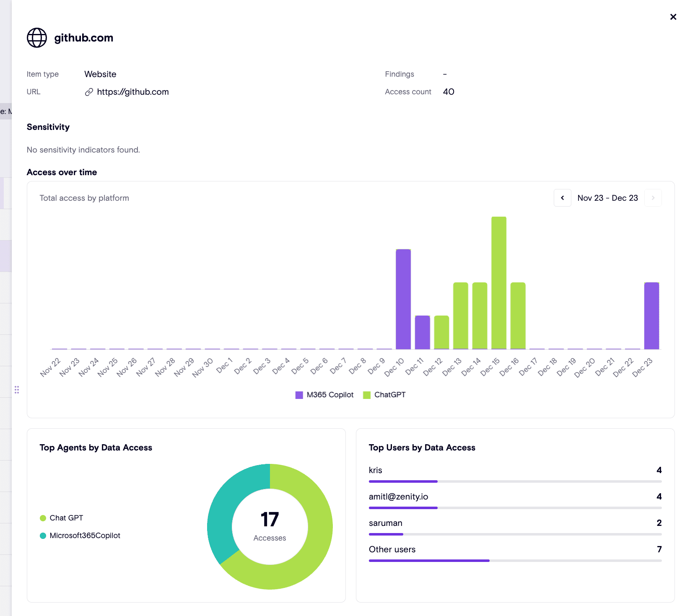The width and height of the screenshot is (690, 616).
Task: Select Chat GPT in the agents legend
Action: [x=62, y=518]
